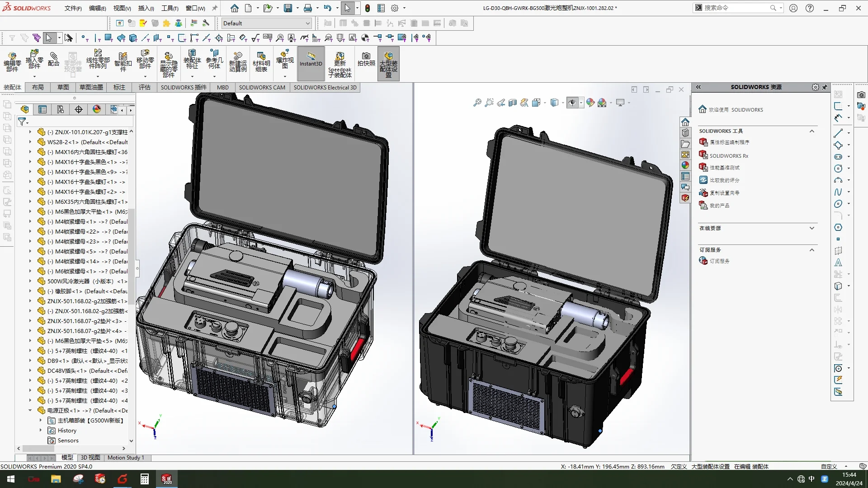Viewport: 868px width, 488px height.
Task: Collapse the SOLIDWORKS Tools section
Action: (811, 131)
